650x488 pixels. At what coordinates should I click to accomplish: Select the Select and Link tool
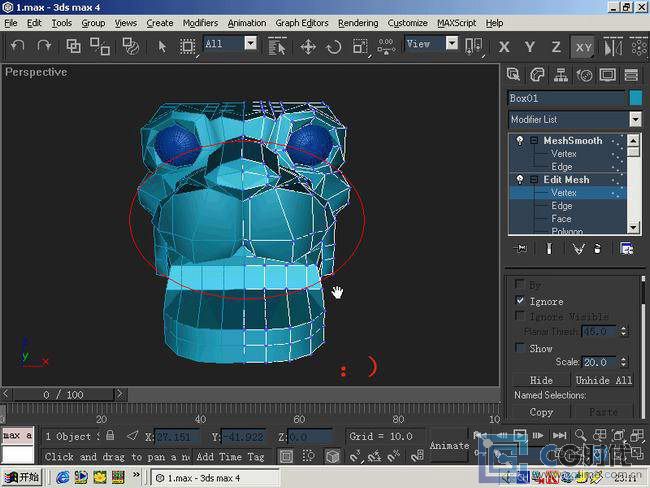pyautogui.click(x=73, y=46)
